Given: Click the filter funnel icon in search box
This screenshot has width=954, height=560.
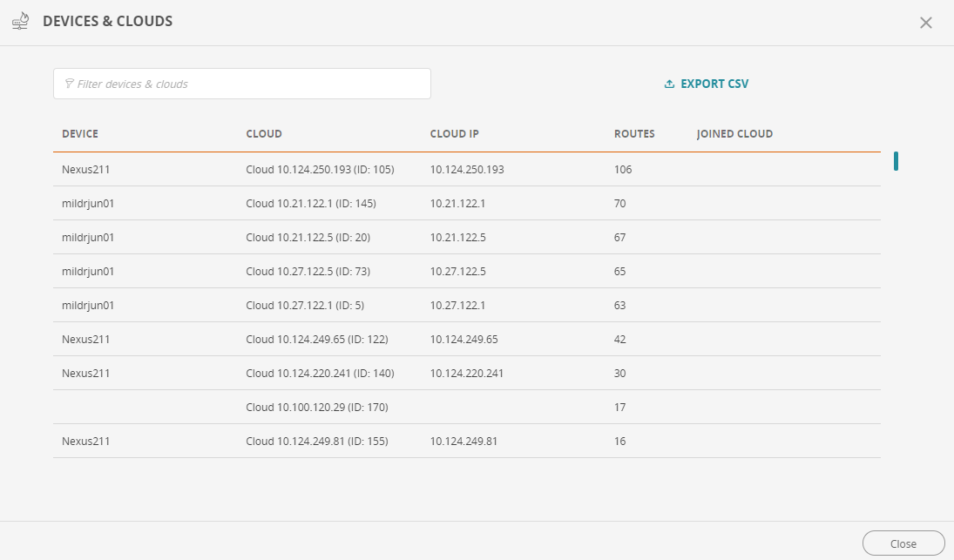Looking at the screenshot, I should [x=69, y=84].
